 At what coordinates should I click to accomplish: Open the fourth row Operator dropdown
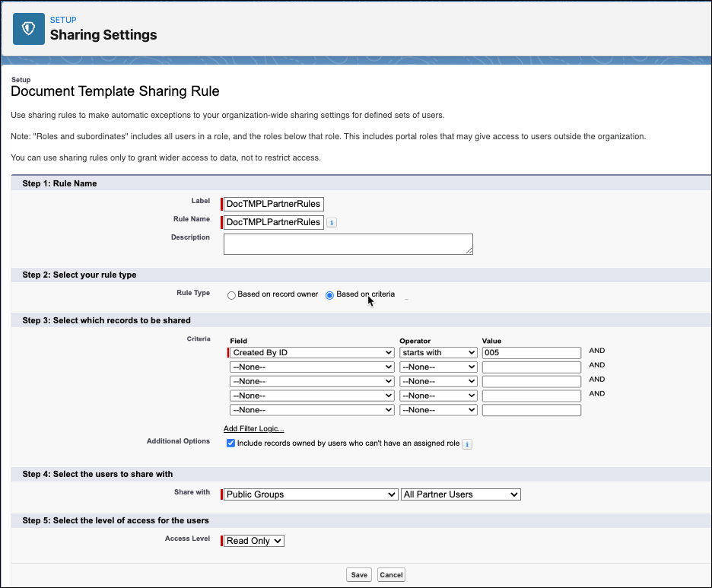[x=438, y=396]
